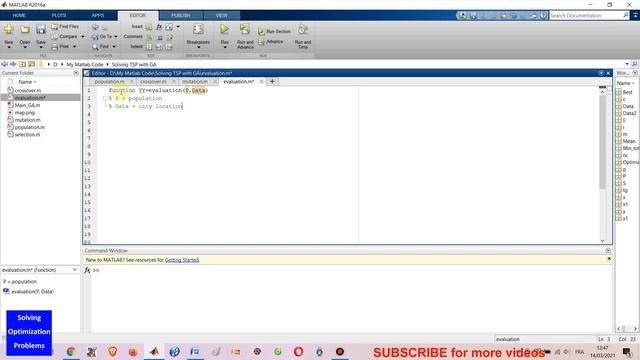Click the Search Documentation magnifier icon
Screen dimensions: 640x360
(x=626, y=16)
